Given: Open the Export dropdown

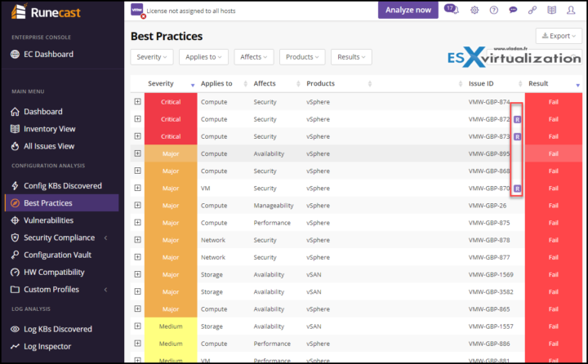Looking at the screenshot, I should click(559, 36).
